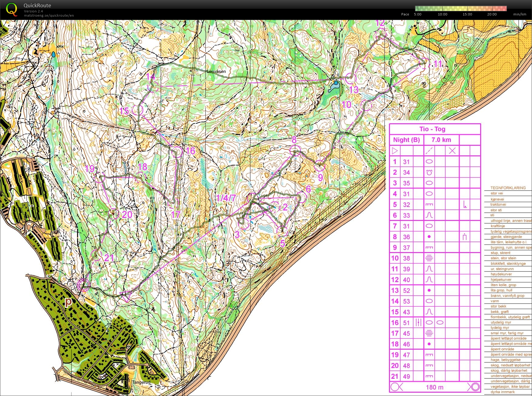This screenshot has width=532, height=396.
Task: Click the shared 1/4/7 control circle
Action: [252, 198]
